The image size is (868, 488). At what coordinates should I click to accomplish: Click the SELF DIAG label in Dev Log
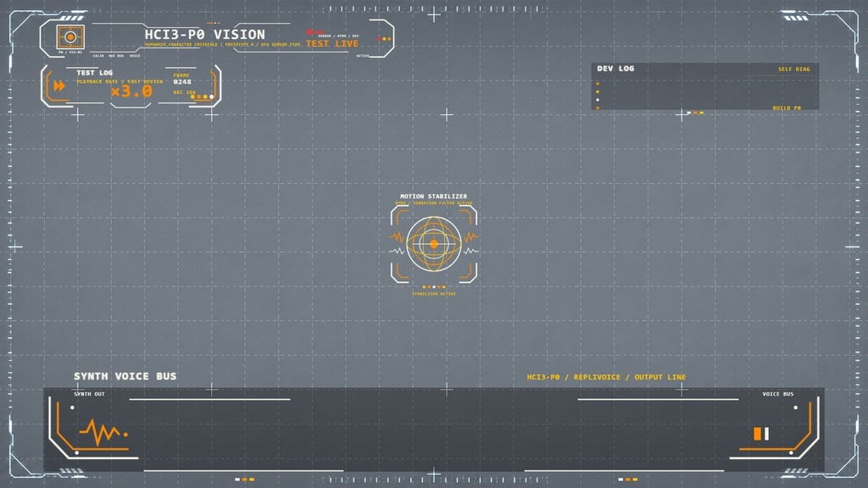click(793, 69)
